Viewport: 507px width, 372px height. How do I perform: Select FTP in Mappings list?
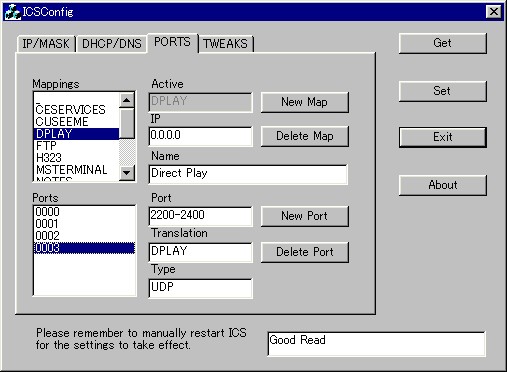(76, 146)
